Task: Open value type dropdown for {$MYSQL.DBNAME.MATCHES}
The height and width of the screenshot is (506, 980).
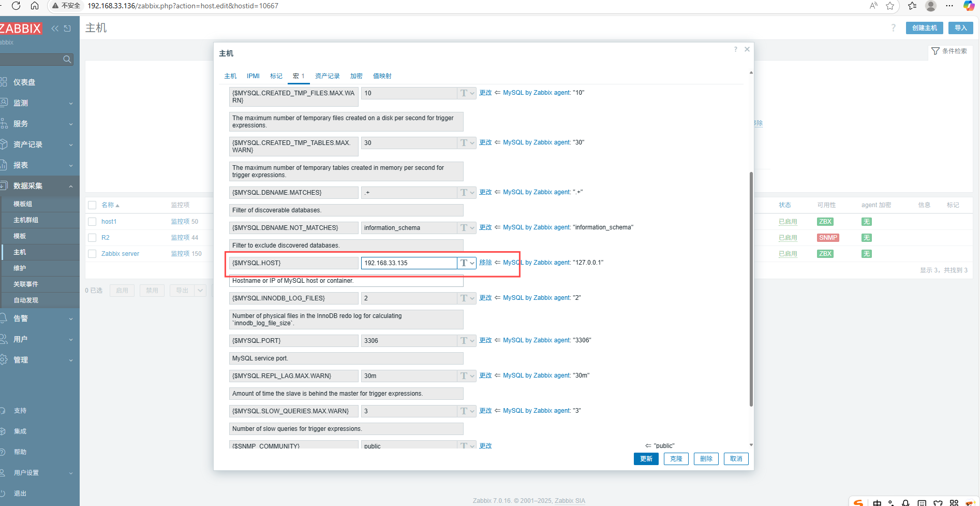Action: coord(467,193)
